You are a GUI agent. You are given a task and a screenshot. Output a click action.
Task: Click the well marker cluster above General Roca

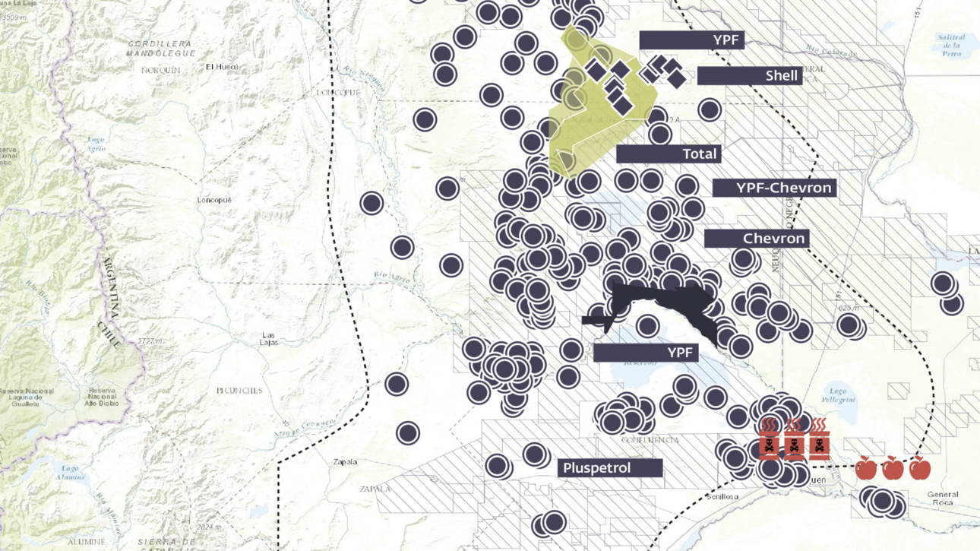click(883, 502)
